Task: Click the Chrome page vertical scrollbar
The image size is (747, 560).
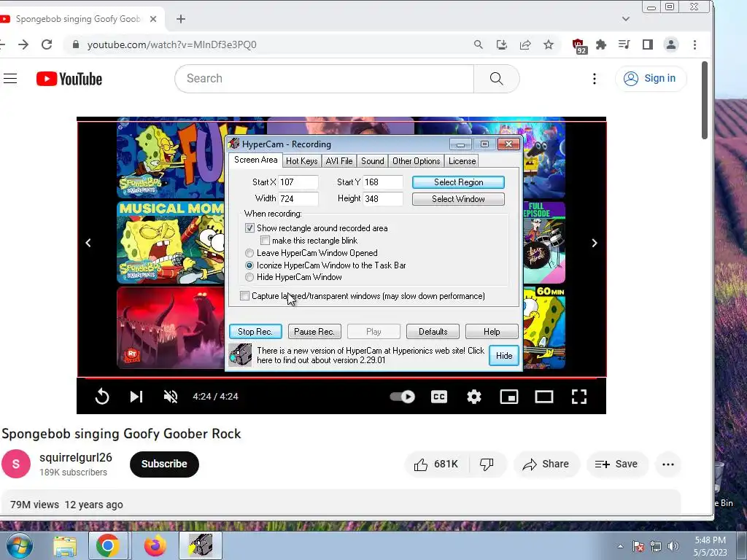Action: [705, 100]
